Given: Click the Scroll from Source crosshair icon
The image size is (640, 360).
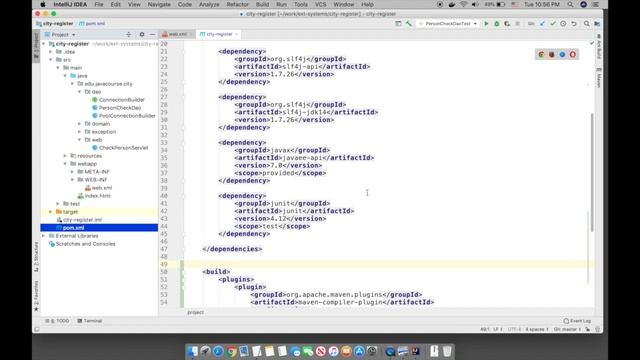Looking at the screenshot, I should [x=129, y=35].
